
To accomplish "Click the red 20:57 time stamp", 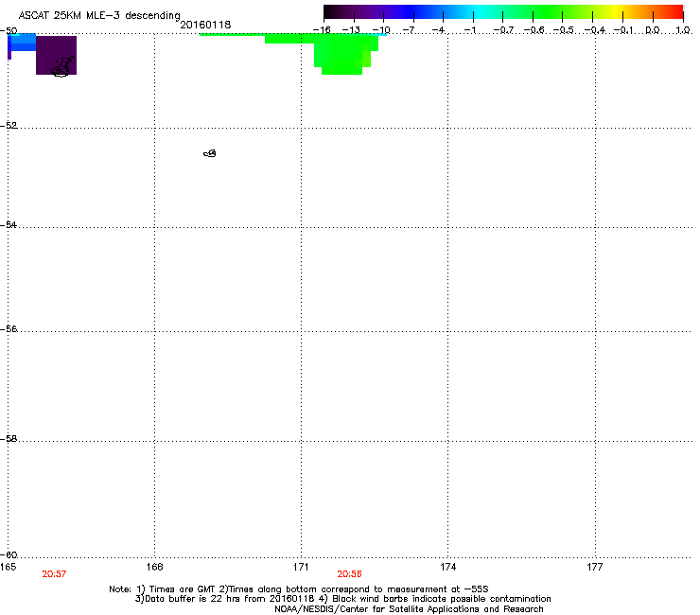I will (x=54, y=574).
